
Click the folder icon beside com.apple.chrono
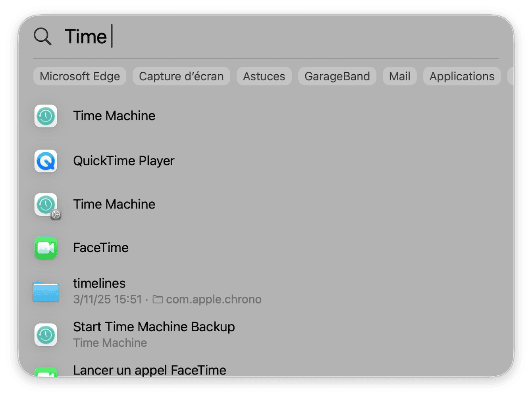(x=158, y=299)
